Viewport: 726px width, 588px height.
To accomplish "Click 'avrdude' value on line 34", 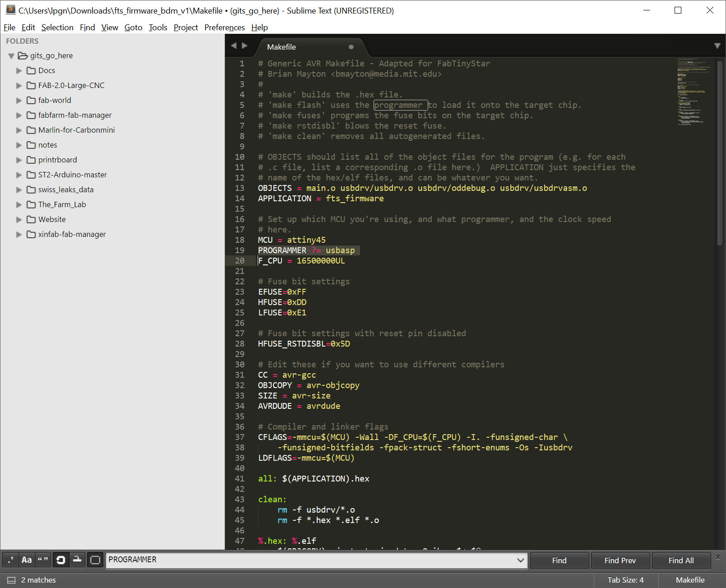I will (324, 406).
